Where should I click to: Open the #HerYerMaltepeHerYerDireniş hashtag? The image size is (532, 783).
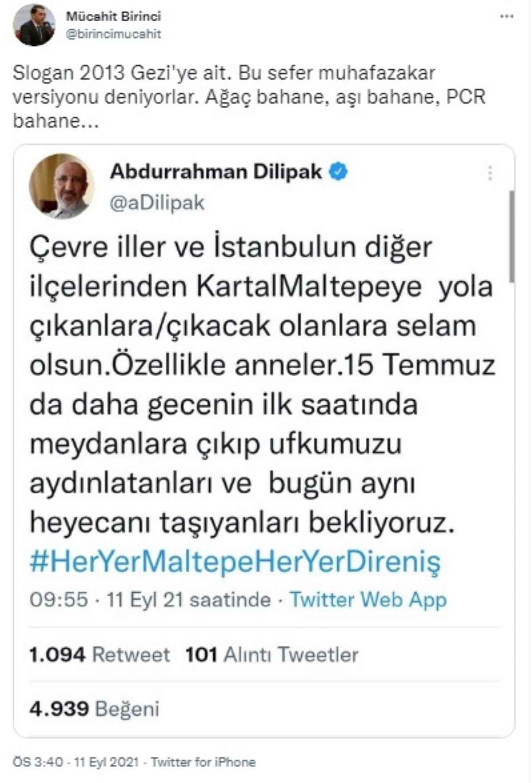(235, 562)
